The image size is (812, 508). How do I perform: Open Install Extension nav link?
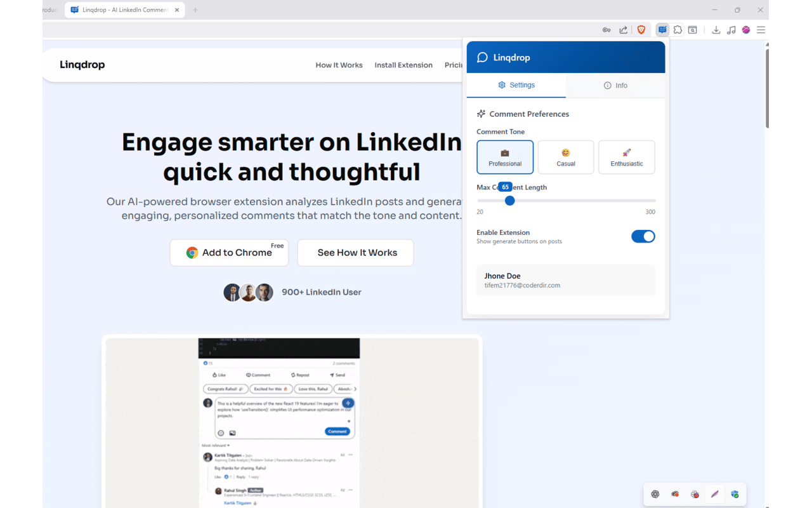[403, 65]
